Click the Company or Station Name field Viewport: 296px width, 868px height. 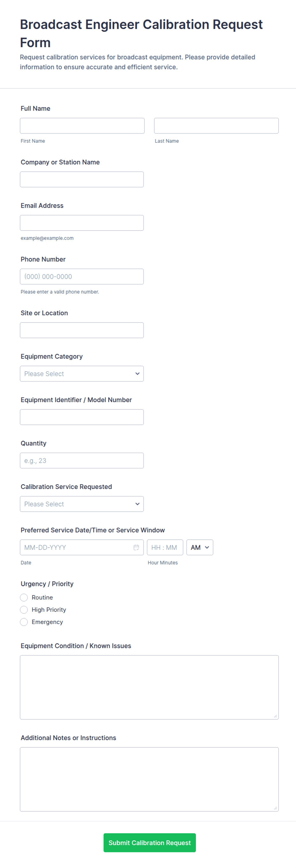tap(82, 179)
